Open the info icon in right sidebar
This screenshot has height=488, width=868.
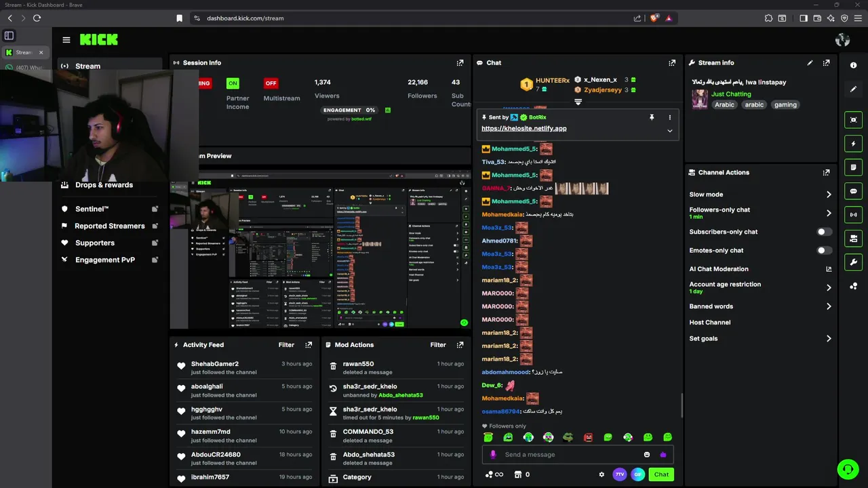coord(854,65)
